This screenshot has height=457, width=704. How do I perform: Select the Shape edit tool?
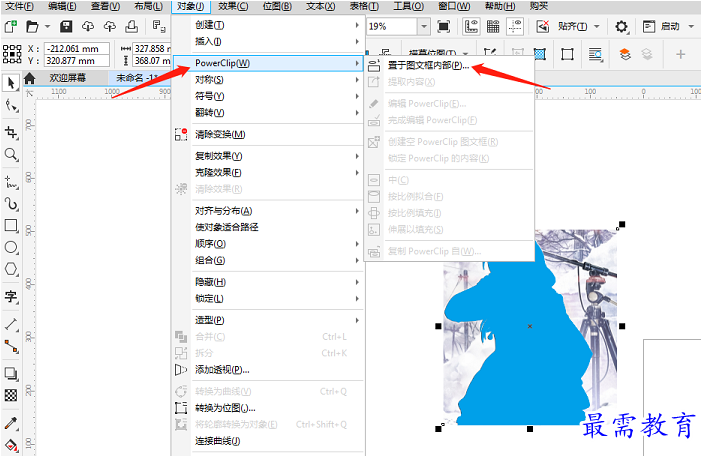[x=11, y=106]
